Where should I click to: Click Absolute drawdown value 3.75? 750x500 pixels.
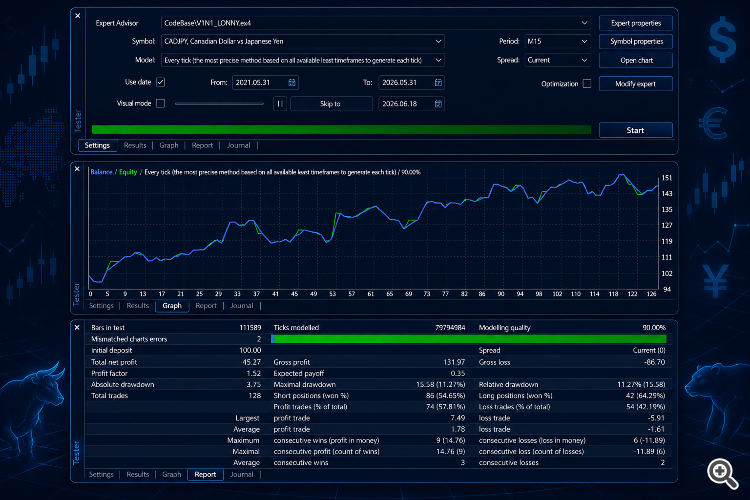pos(254,385)
